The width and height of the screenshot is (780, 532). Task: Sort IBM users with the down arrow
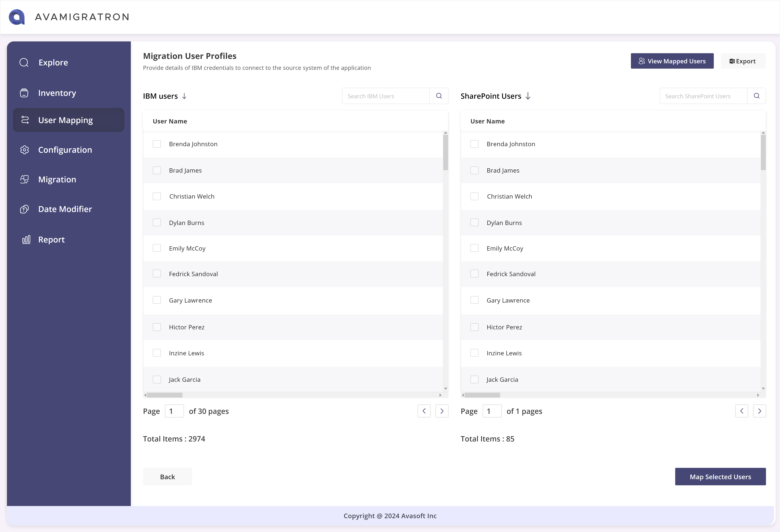184,96
